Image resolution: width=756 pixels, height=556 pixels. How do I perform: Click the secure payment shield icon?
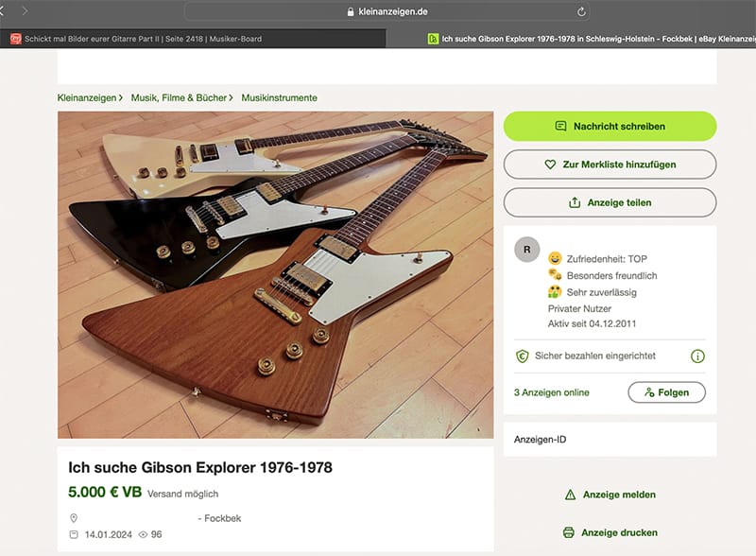point(522,356)
